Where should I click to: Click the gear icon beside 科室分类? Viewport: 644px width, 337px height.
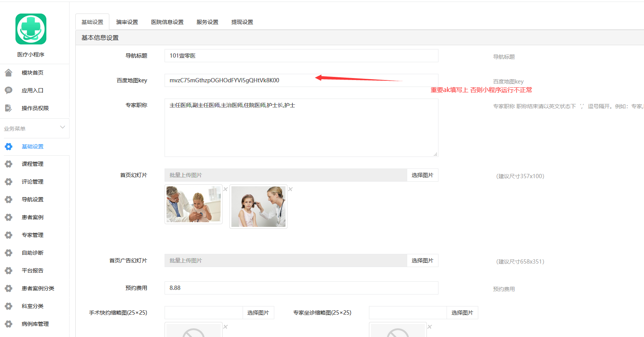(8, 306)
